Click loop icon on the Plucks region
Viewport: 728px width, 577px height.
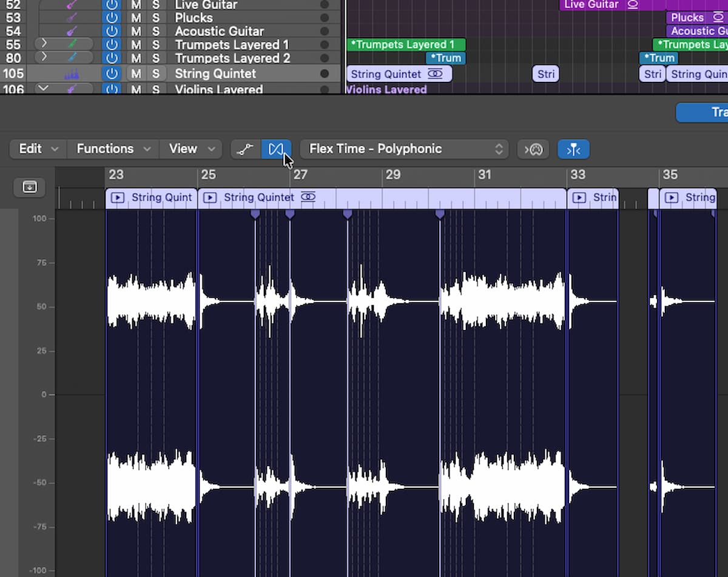coord(718,18)
